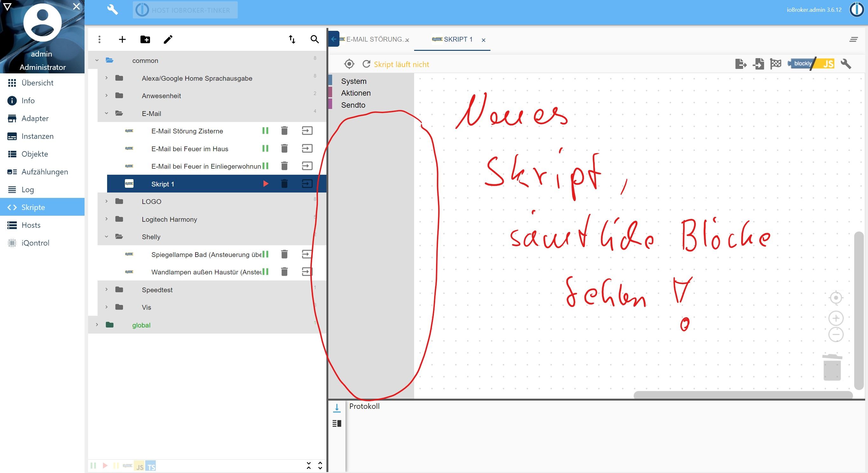The image size is (868, 473).
Task: Click the restart script refresh icon
Action: (366, 64)
